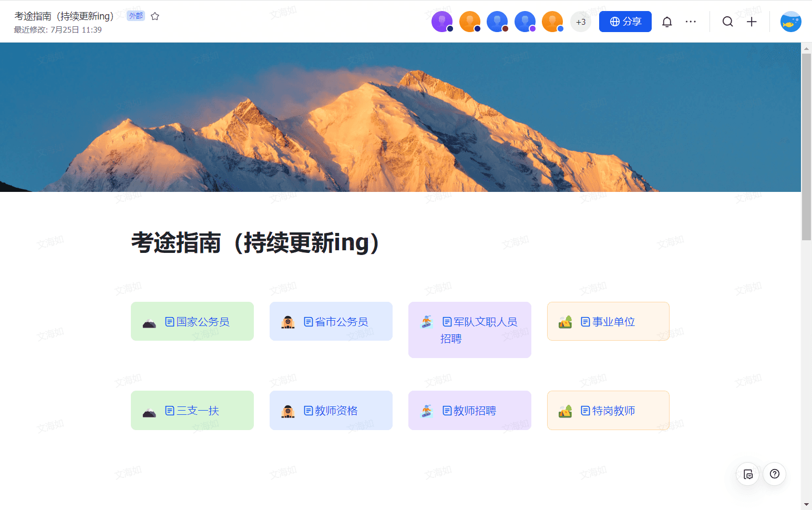Open the 三支一扶 document link

point(192,411)
